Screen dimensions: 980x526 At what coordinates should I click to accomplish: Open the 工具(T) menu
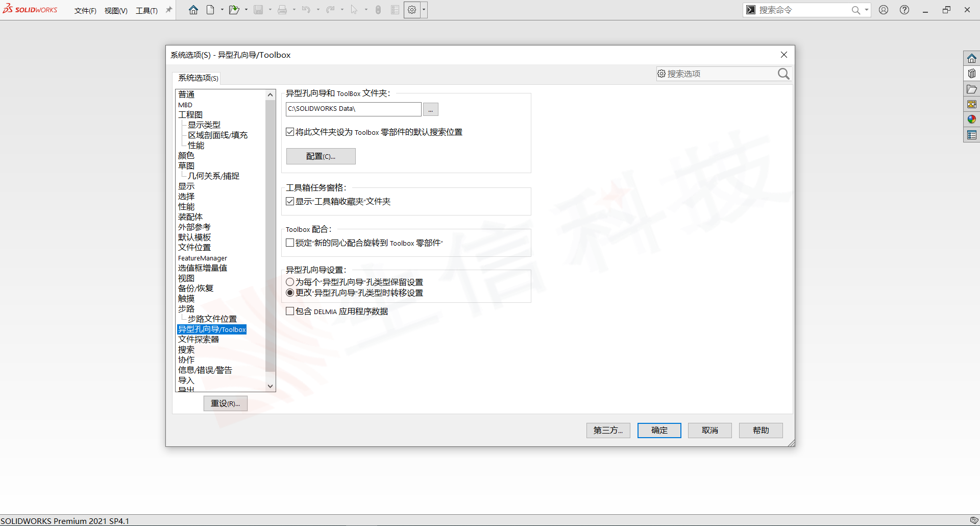[146, 11]
